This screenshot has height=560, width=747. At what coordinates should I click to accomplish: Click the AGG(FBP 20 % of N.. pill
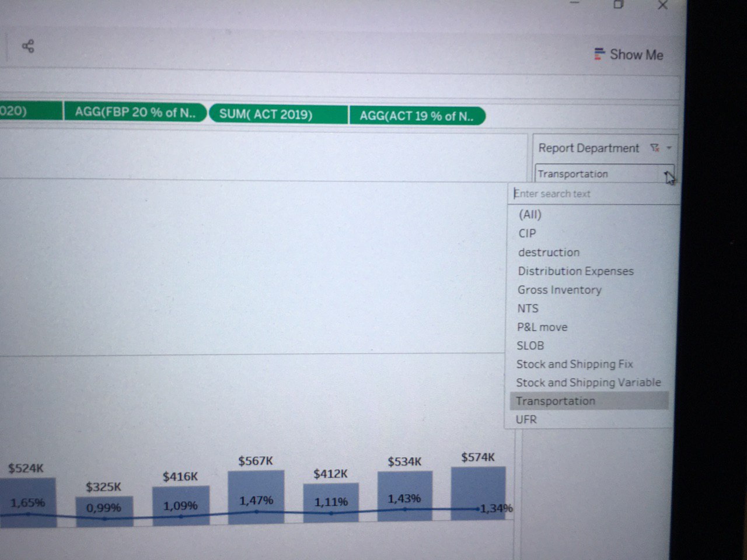coord(135,112)
